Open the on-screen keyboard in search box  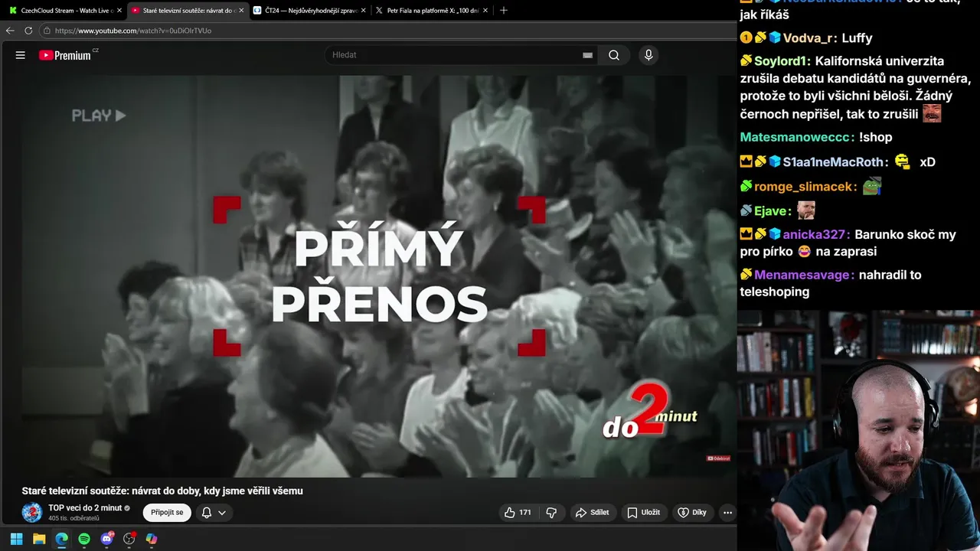587,55
